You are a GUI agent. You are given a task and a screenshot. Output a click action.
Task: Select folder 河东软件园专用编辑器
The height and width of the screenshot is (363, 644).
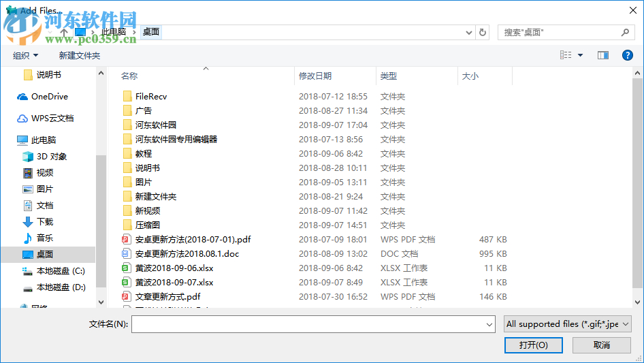[x=176, y=140]
